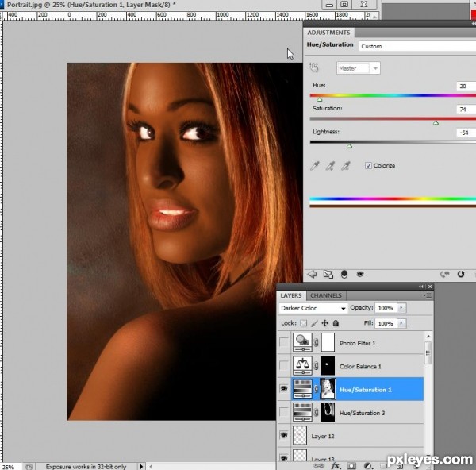Show the Color Balance 1 layer
Image resolution: width=476 pixels, height=470 pixels.
pos(284,365)
